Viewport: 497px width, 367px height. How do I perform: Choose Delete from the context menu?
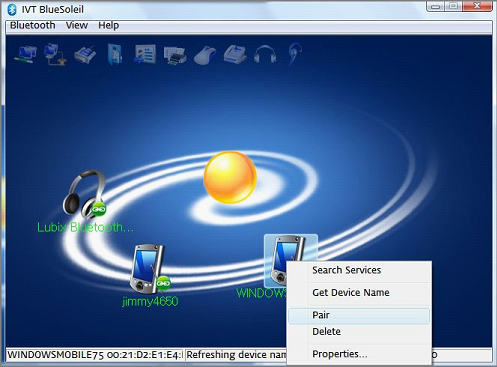(359, 332)
